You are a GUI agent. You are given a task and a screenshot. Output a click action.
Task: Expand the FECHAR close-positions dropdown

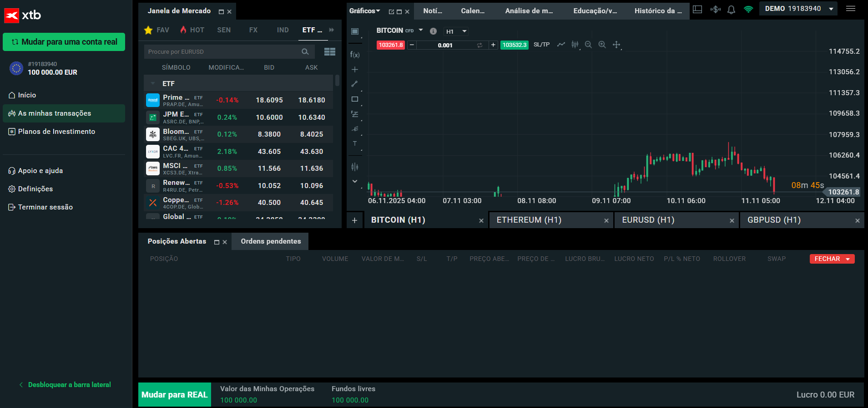[848, 259]
